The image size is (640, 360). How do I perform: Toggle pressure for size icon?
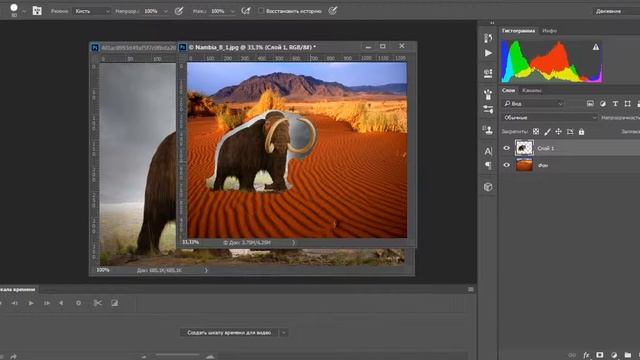333,11
